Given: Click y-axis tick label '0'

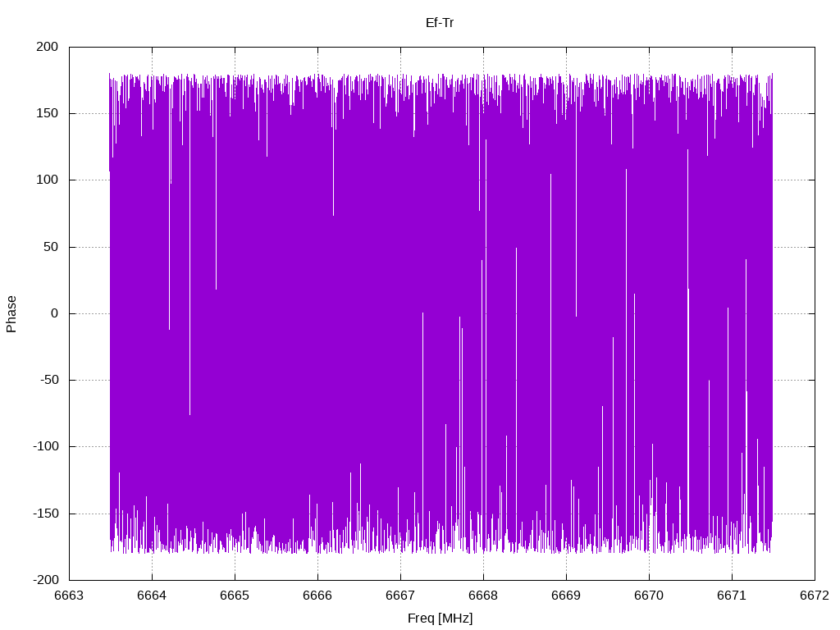Looking at the screenshot, I should click(x=55, y=313).
